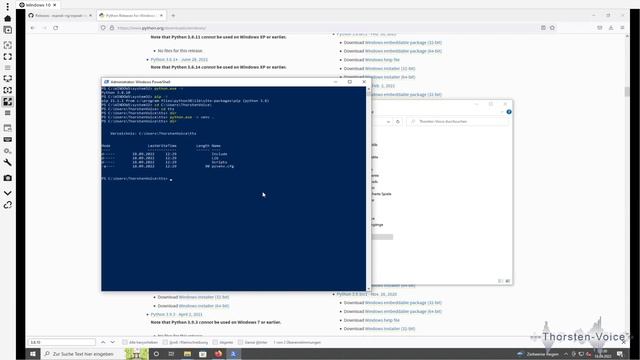Click the find bar search text field
Image resolution: width=640 pixels, height=360 pixels.
(62, 342)
